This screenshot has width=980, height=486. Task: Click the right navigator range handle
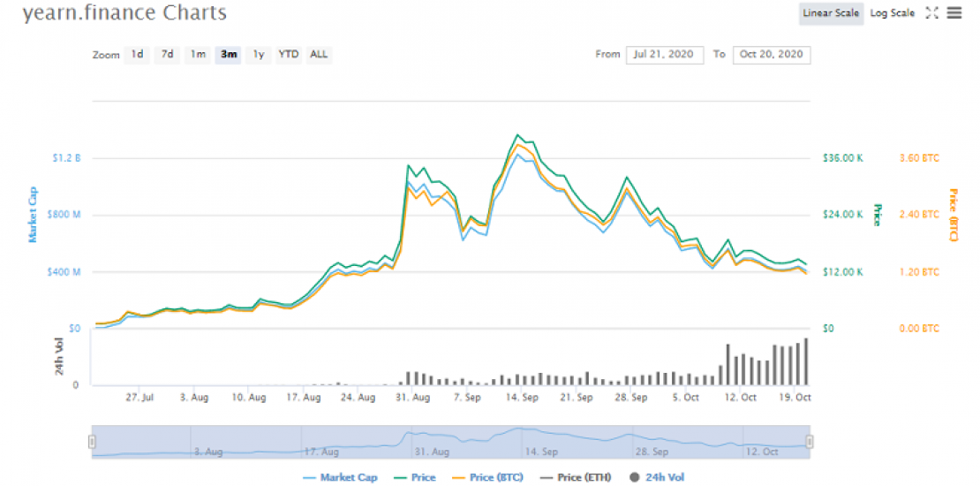[809, 442]
